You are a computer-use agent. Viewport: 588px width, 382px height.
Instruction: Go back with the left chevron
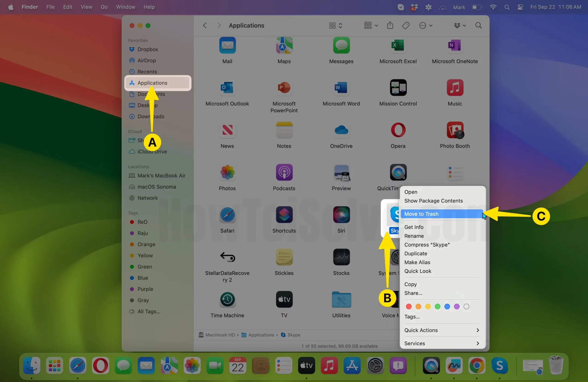[205, 25]
